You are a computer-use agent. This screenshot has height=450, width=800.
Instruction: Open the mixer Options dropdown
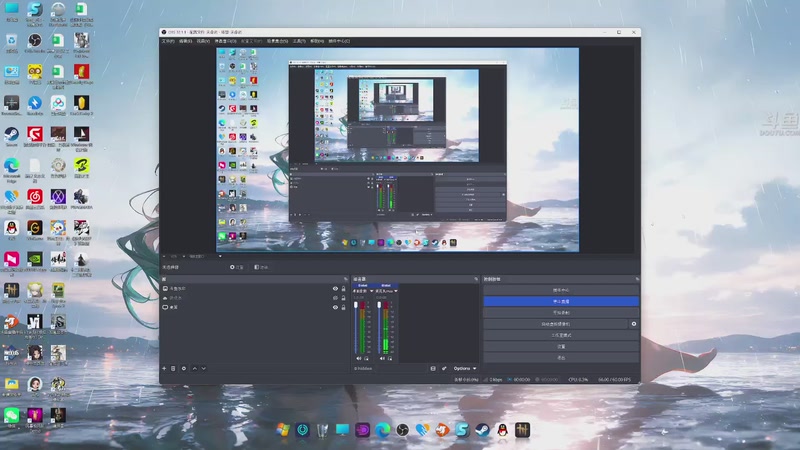[464, 368]
